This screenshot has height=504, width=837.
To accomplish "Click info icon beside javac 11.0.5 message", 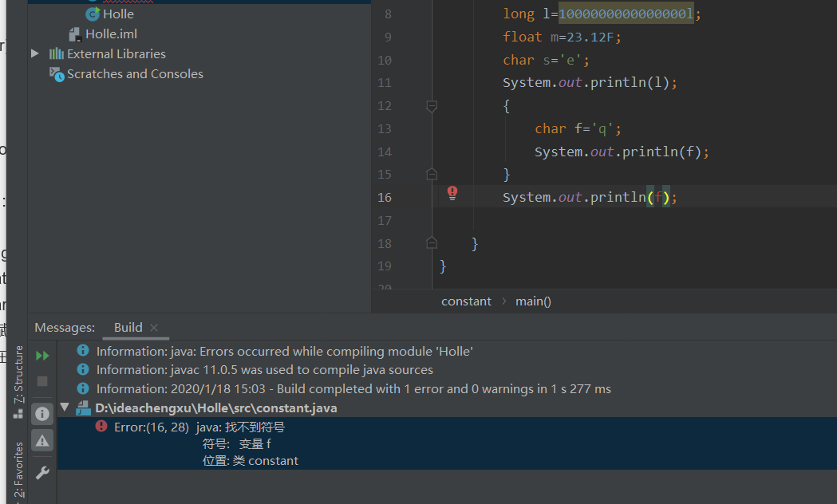I will click(83, 369).
